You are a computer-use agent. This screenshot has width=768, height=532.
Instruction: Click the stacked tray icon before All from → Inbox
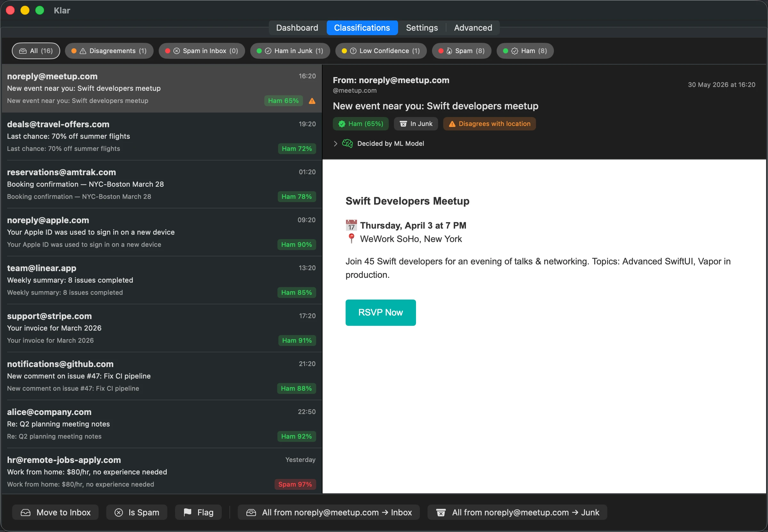pos(251,512)
